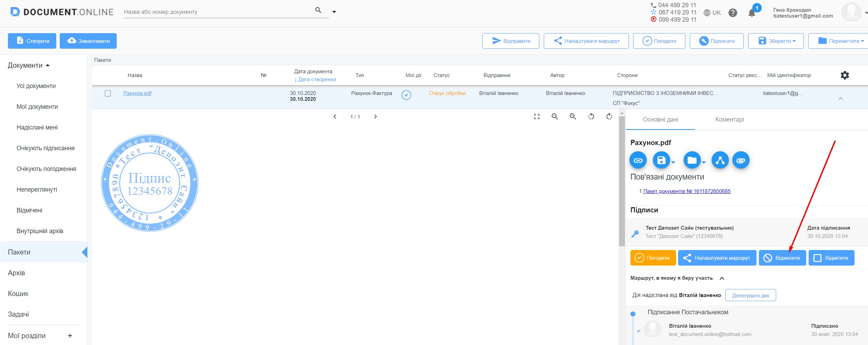
Task: Click the round attachment paperclip icon
Action: point(741,160)
